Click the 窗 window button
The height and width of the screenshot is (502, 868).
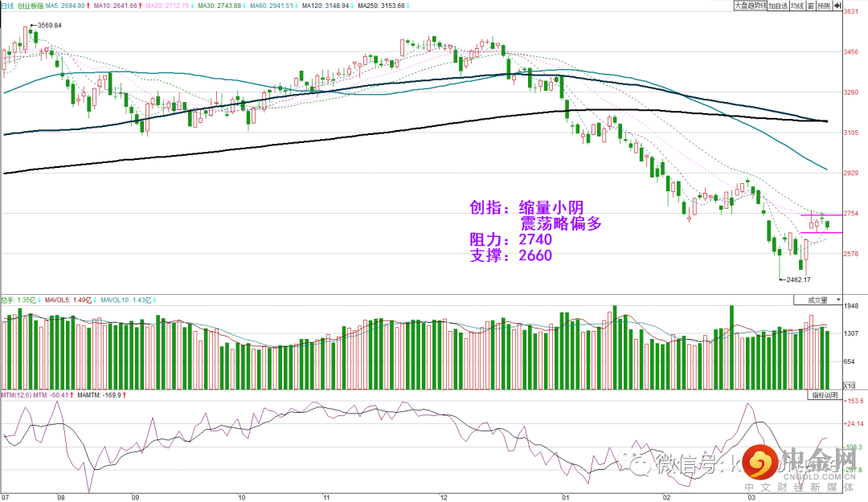point(811,6)
